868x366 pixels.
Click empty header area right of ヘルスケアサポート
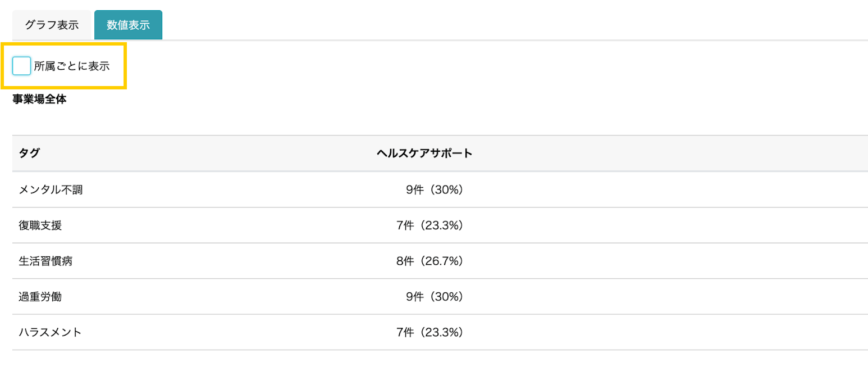coord(668,153)
